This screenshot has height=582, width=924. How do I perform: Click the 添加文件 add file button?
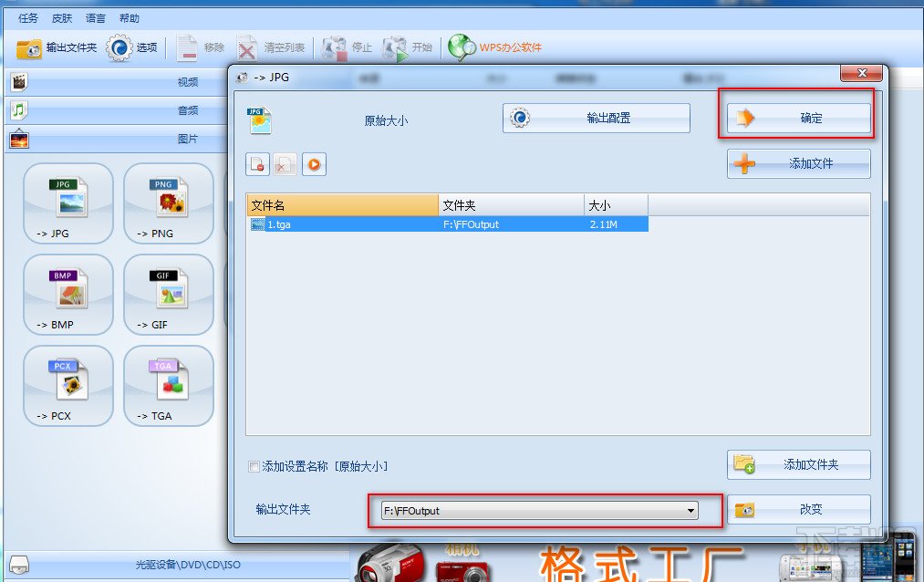click(798, 162)
